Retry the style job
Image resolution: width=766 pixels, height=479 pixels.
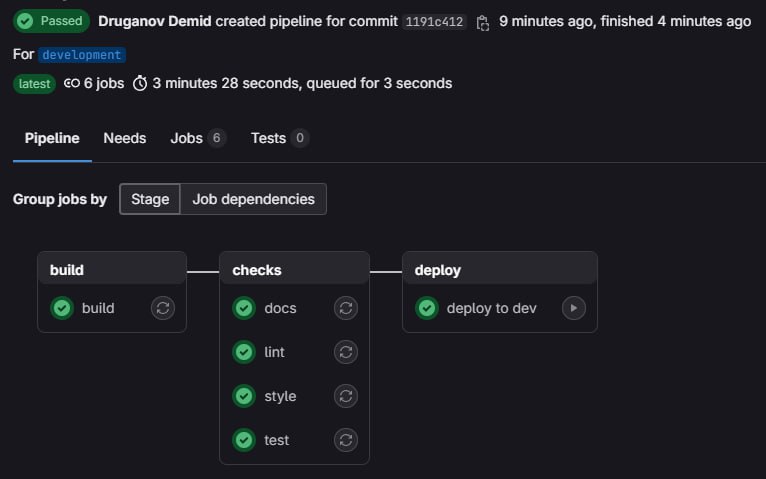[346, 396]
